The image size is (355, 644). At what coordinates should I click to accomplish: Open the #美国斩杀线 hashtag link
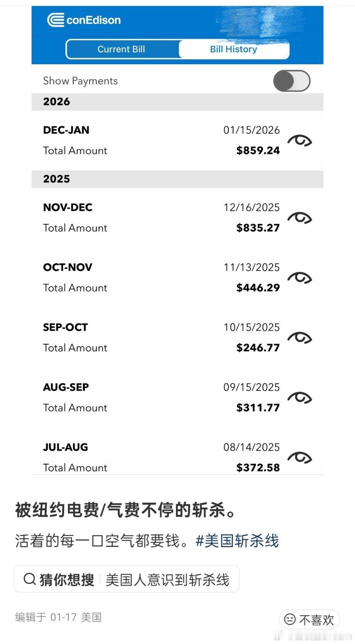(237, 541)
